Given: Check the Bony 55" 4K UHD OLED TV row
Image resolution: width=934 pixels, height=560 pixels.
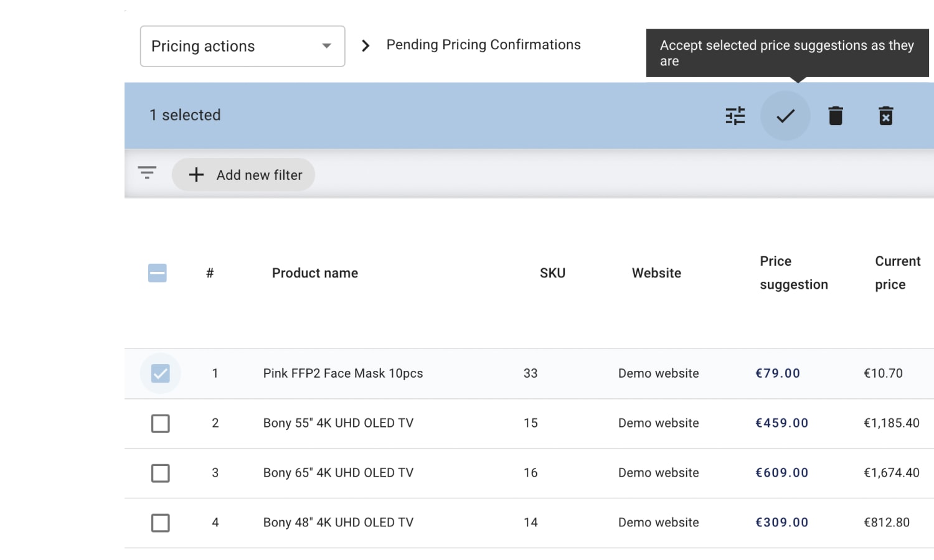Looking at the screenshot, I should (x=161, y=423).
